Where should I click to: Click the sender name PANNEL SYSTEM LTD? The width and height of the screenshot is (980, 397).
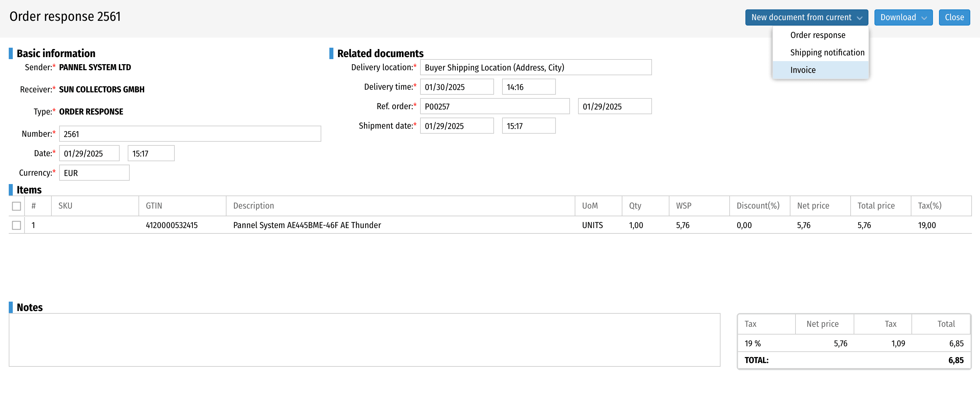click(x=95, y=67)
